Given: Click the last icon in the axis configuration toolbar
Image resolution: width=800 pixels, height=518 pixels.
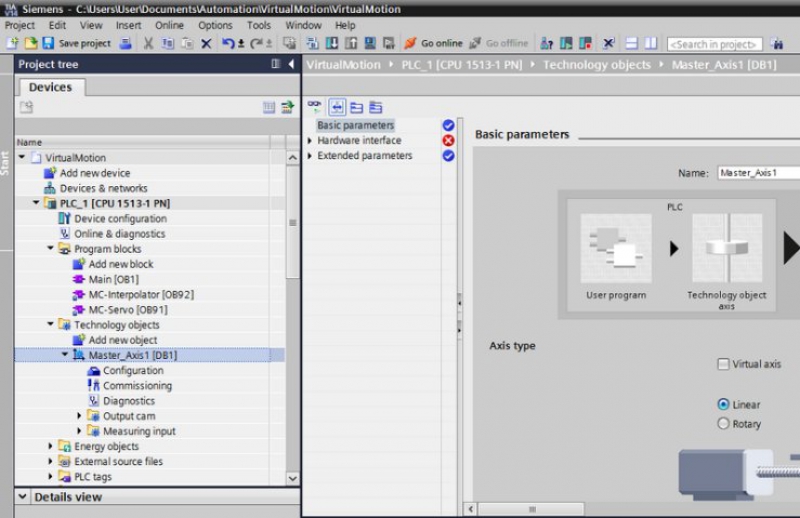Looking at the screenshot, I should [x=376, y=107].
